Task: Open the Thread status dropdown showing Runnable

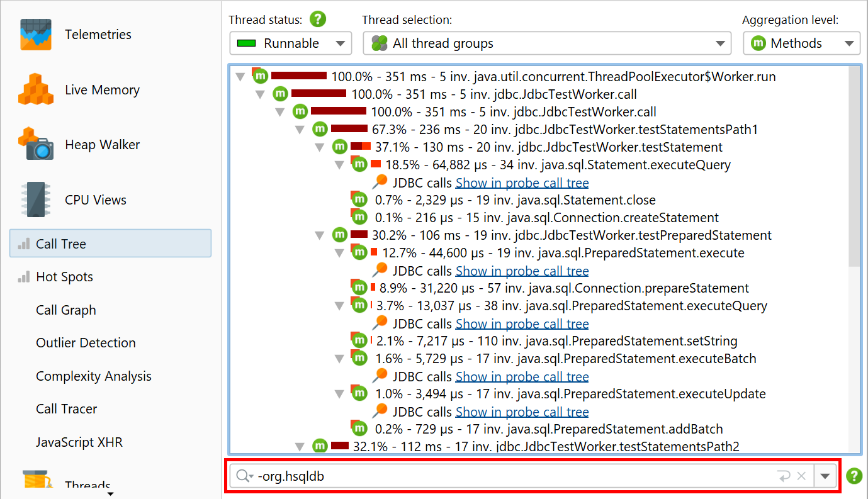Action: click(x=290, y=43)
